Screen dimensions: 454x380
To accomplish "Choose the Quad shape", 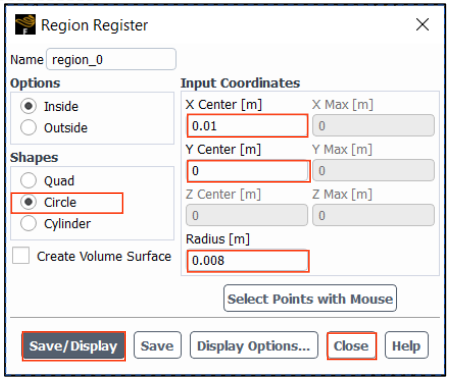I will coord(28,181).
